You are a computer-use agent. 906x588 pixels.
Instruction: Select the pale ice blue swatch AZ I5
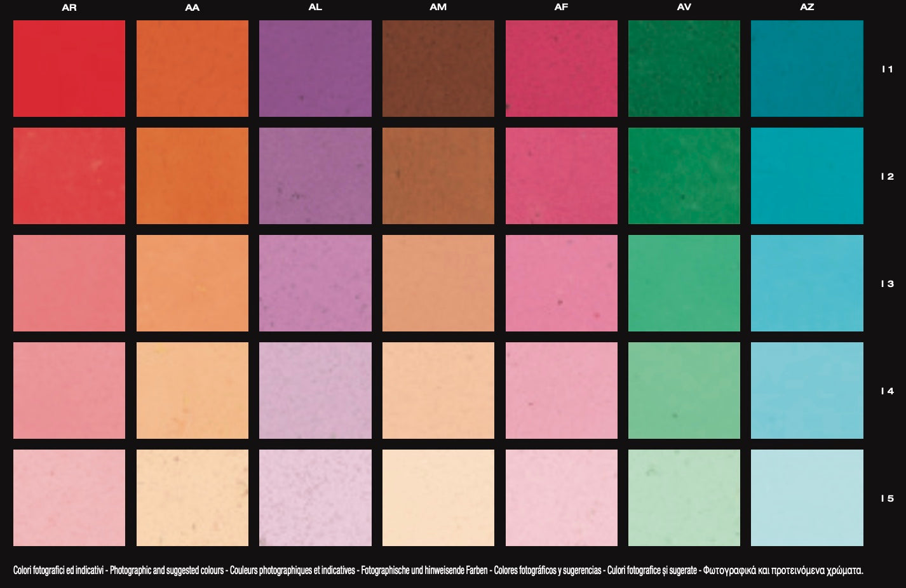[807, 498]
